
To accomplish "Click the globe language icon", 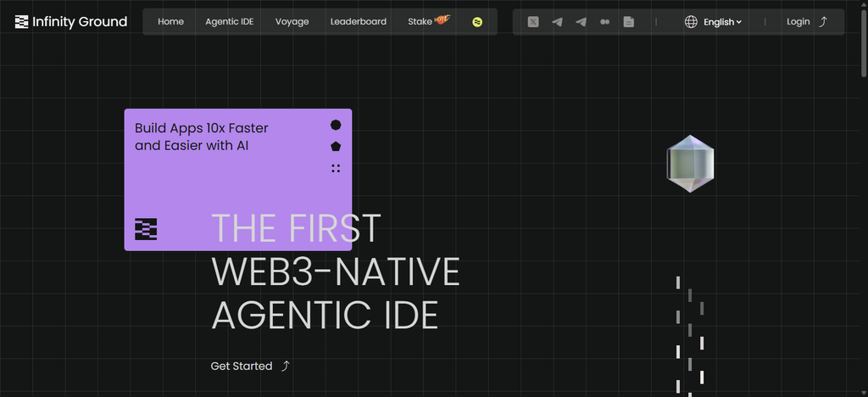I will 691,22.
